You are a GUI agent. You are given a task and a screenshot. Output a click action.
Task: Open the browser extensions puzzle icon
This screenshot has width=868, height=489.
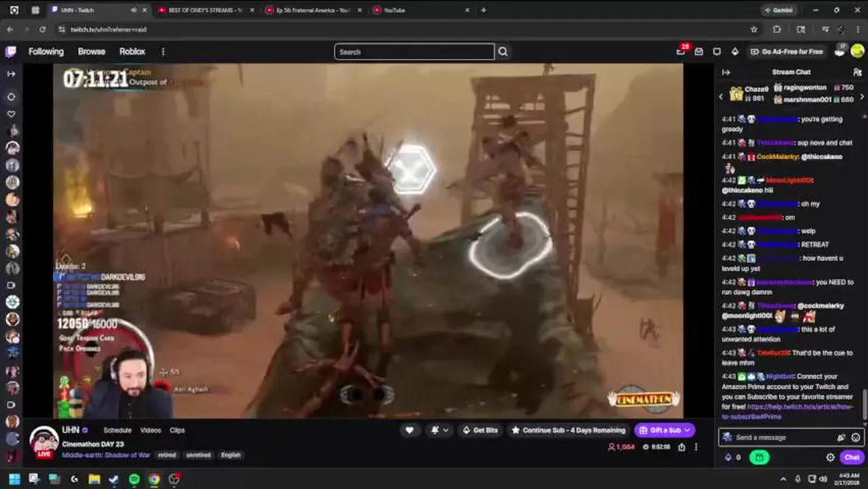[x=777, y=29]
